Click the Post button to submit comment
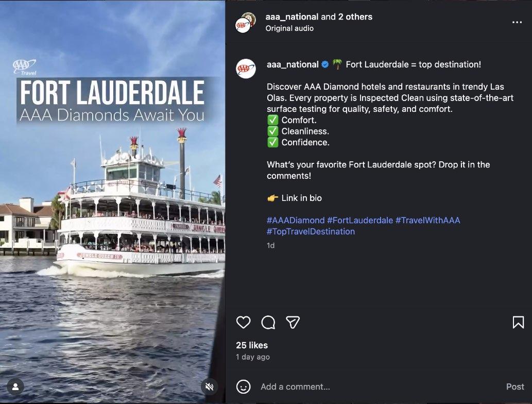This screenshot has width=532, height=404. 514,386
